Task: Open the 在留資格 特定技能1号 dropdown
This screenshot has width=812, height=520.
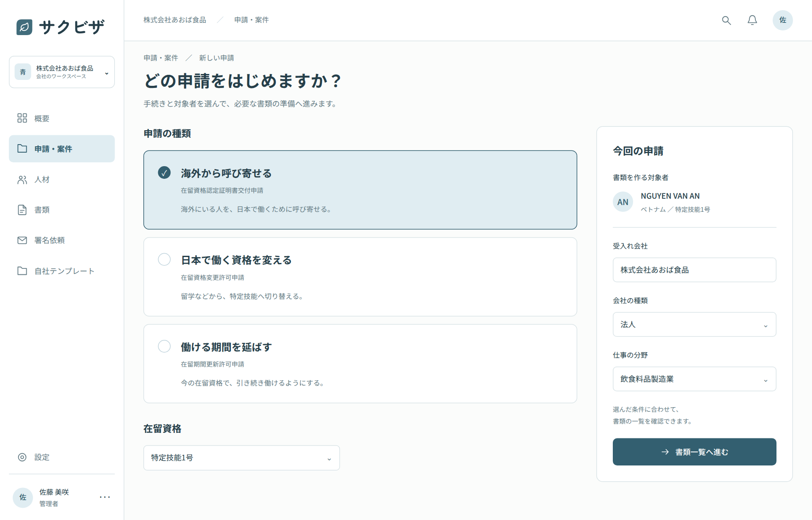Action: coord(241,458)
